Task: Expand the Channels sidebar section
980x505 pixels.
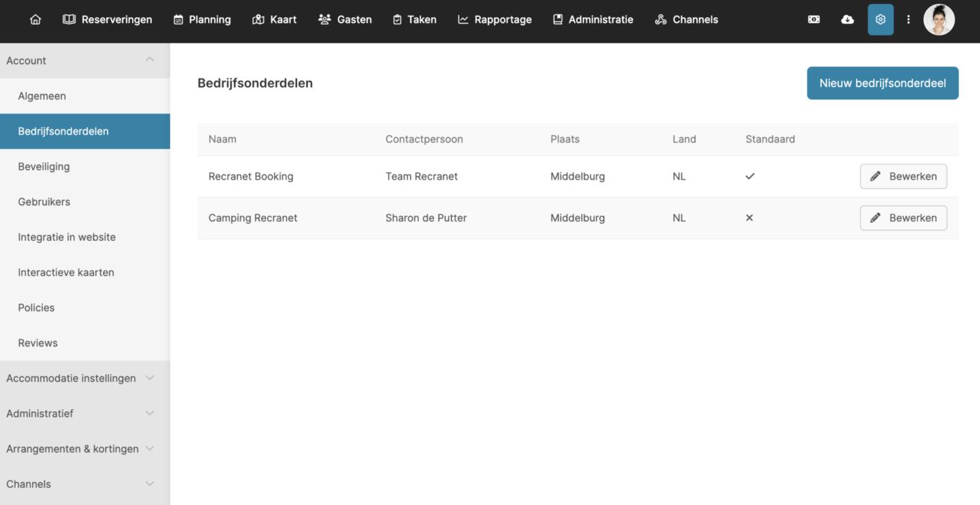Action: (150, 484)
